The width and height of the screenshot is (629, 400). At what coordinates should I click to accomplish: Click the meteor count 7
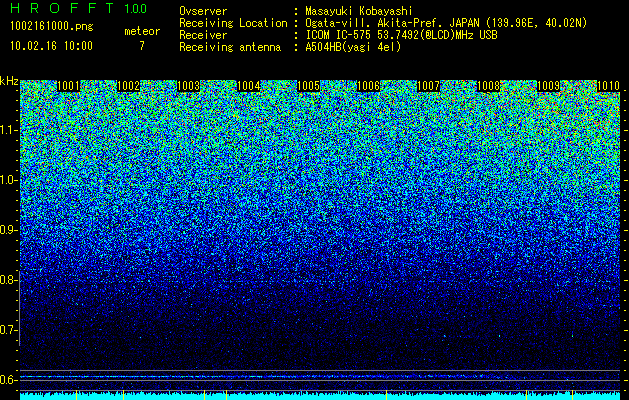click(x=142, y=46)
